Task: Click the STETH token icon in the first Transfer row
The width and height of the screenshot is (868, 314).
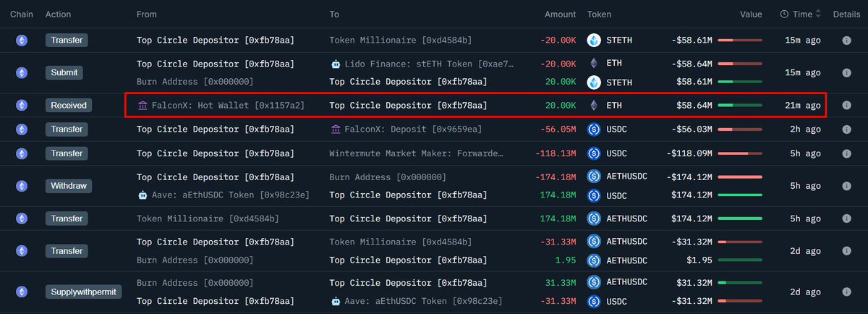Action: (595, 41)
